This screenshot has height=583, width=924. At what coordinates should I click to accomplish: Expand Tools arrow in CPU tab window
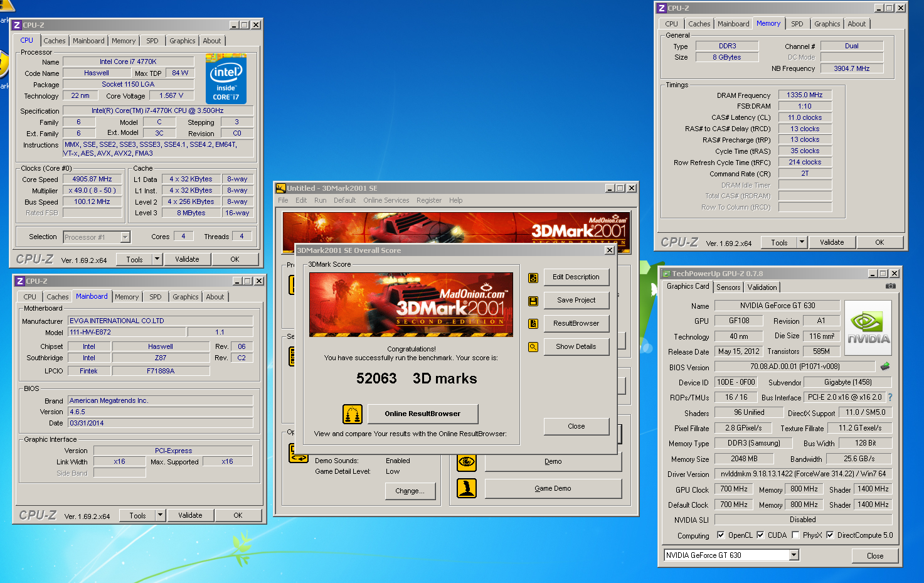coord(157,259)
